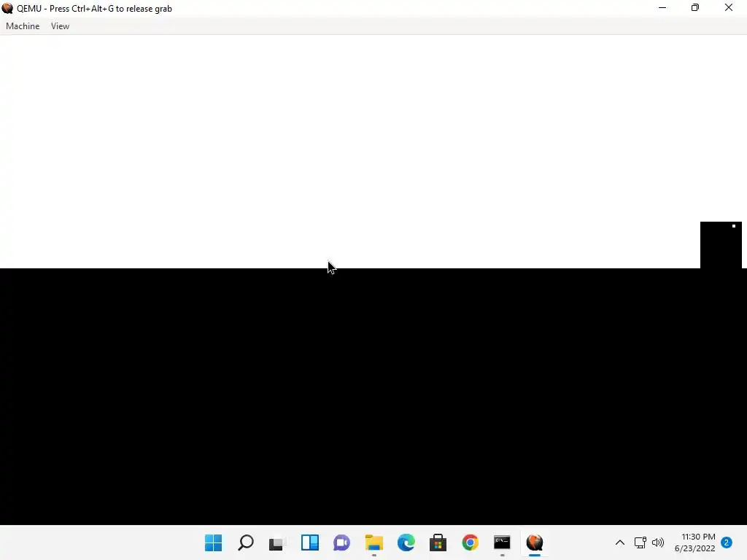
Task: Open the View menu in QEMU
Action: [x=60, y=26]
